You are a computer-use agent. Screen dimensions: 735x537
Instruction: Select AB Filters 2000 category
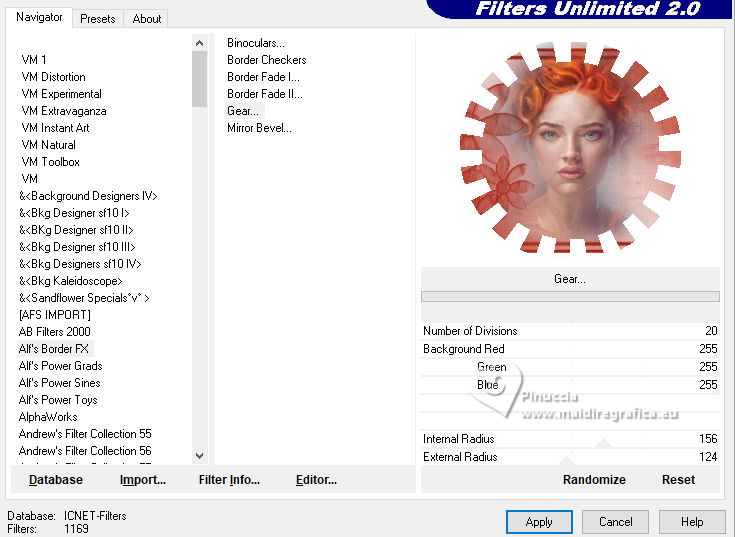click(54, 332)
